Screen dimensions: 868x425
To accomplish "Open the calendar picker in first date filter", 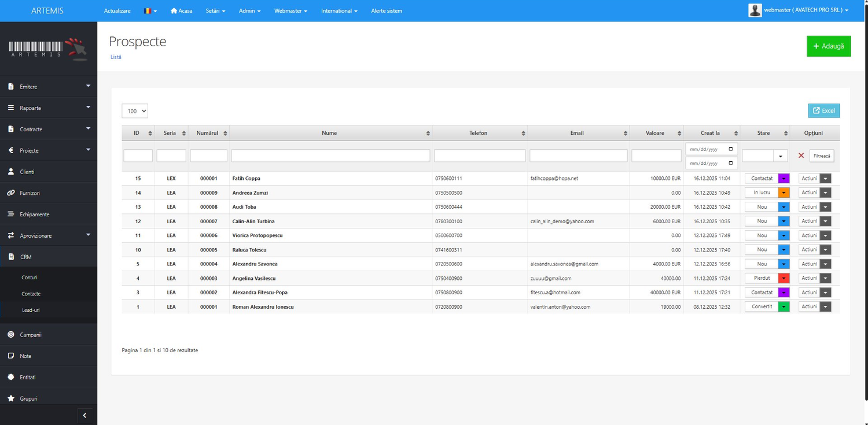I will coord(731,149).
